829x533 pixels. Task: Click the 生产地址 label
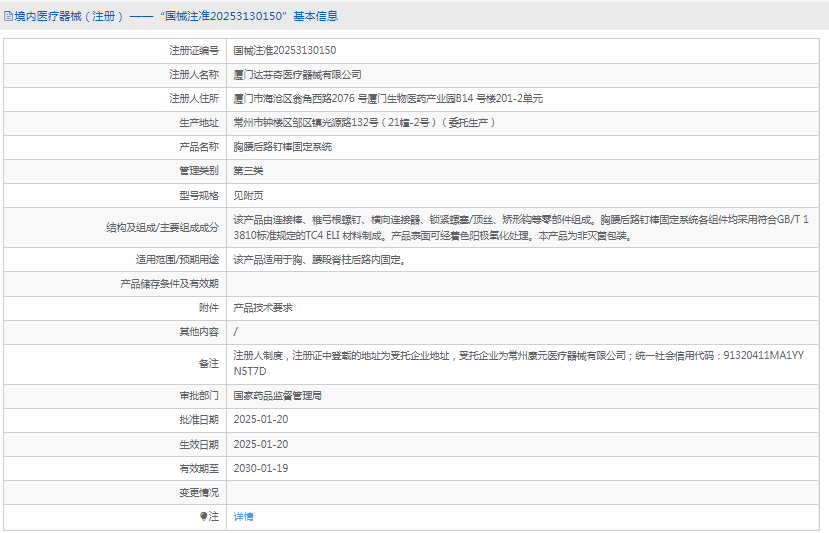[199, 123]
